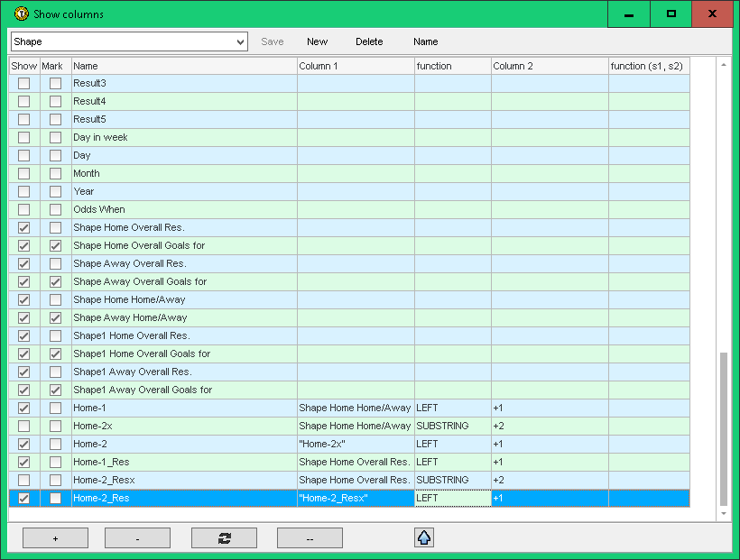The width and height of the screenshot is (740, 560).
Task: Click the app icon in title bar
Action: tap(22, 14)
